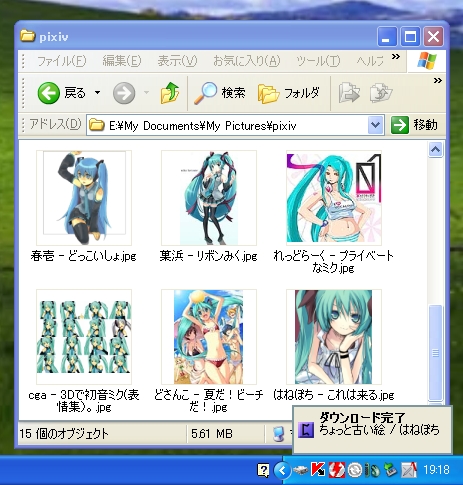
Task: Click file name はねぽち - これは来る.jpg
Action: click(334, 395)
